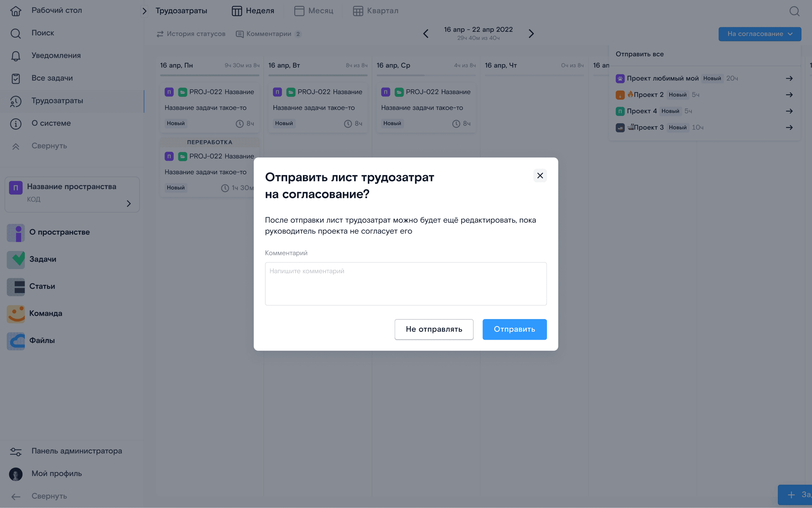Click arrow next to Проект 4
812x508 pixels.
pyautogui.click(x=789, y=111)
